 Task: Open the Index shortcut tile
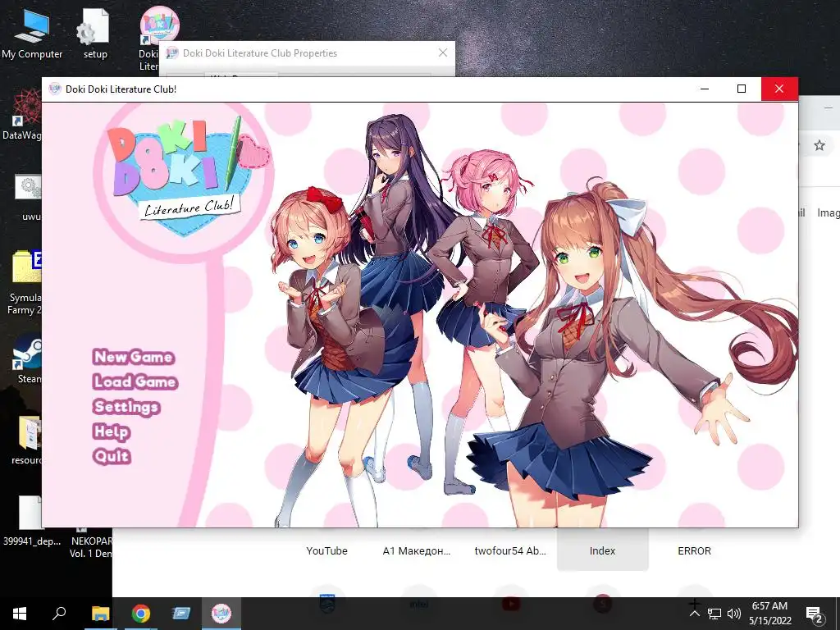[603, 550]
